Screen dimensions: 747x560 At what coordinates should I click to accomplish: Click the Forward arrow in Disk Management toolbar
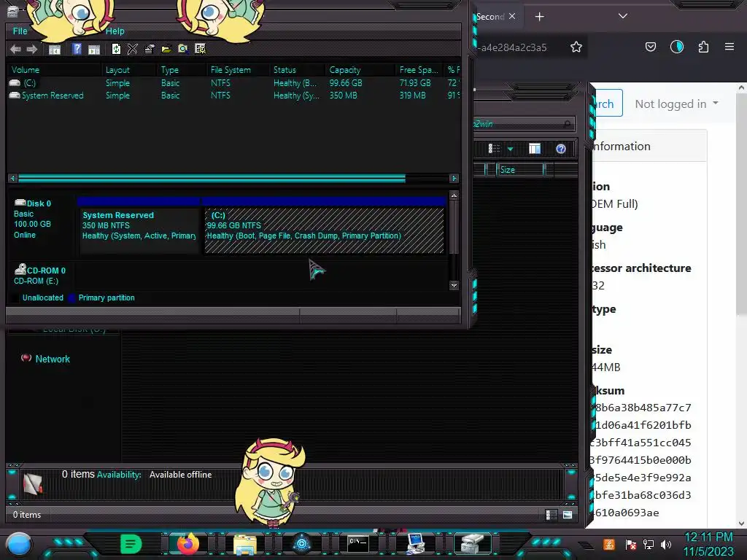[x=32, y=49]
